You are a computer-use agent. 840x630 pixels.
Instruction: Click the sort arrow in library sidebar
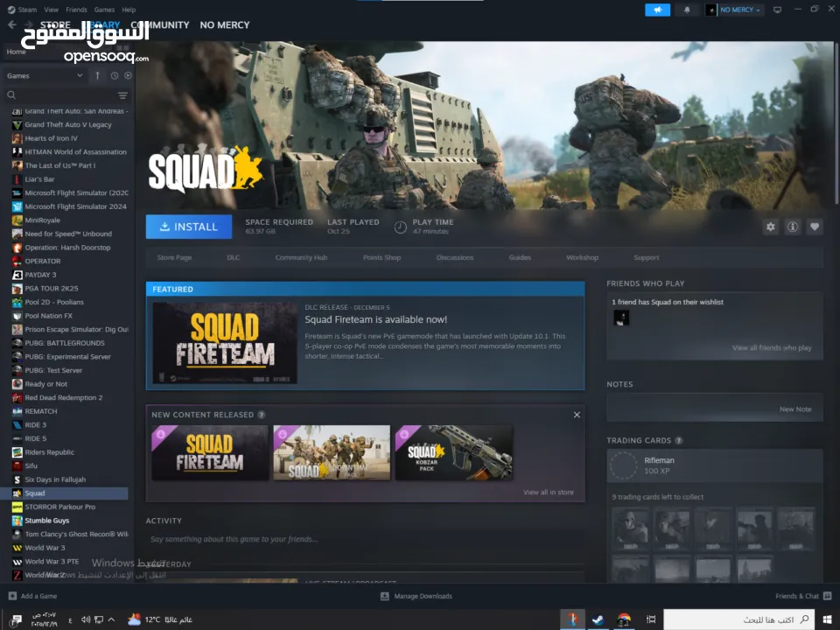coord(97,75)
